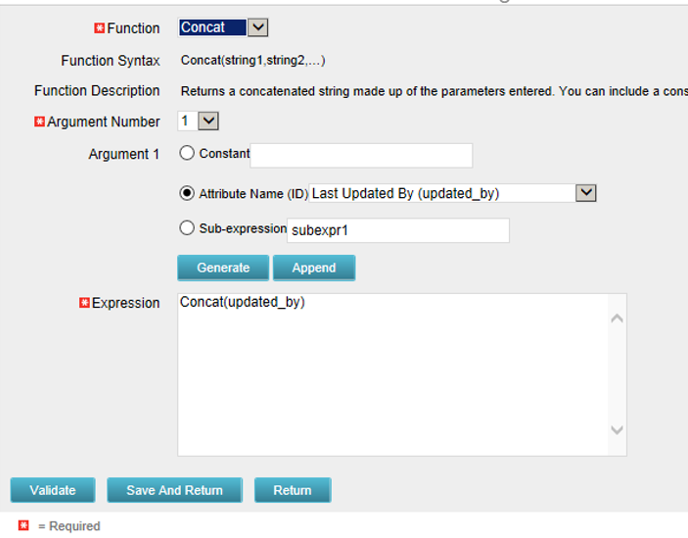688x538 pixels.
Task: Select the Attribute Name (ID) radio button
Action: (187, 193)
